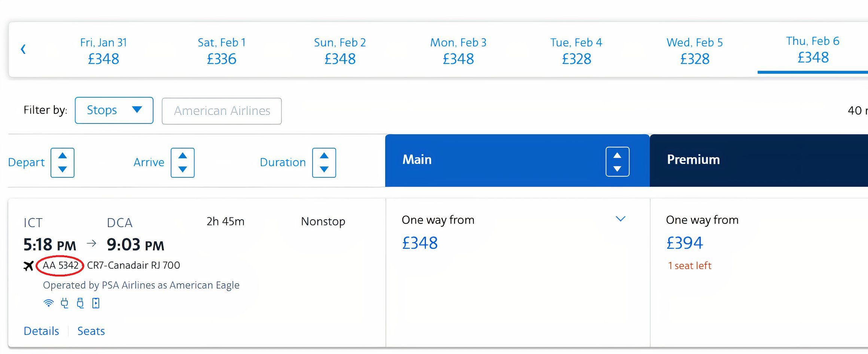Image resolution: width=868 pixels, height=354 pixels.
Task: Select the Tue, Feb 4 date tab
Action: click(576, 51)
